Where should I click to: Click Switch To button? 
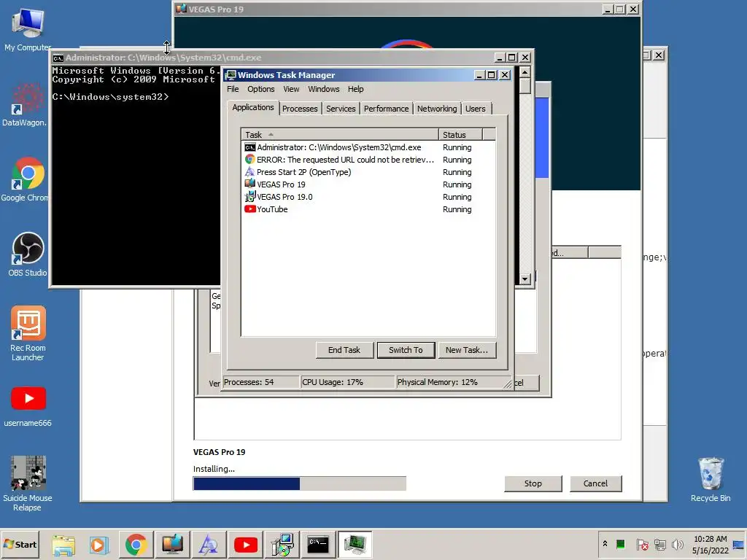click(x=406, y=350)
